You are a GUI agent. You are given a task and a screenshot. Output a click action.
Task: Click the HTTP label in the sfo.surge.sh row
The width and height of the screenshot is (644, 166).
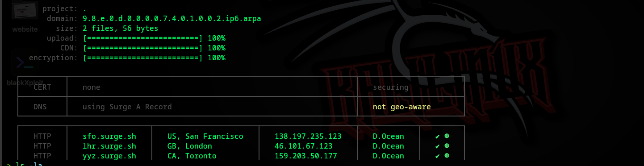42,137
